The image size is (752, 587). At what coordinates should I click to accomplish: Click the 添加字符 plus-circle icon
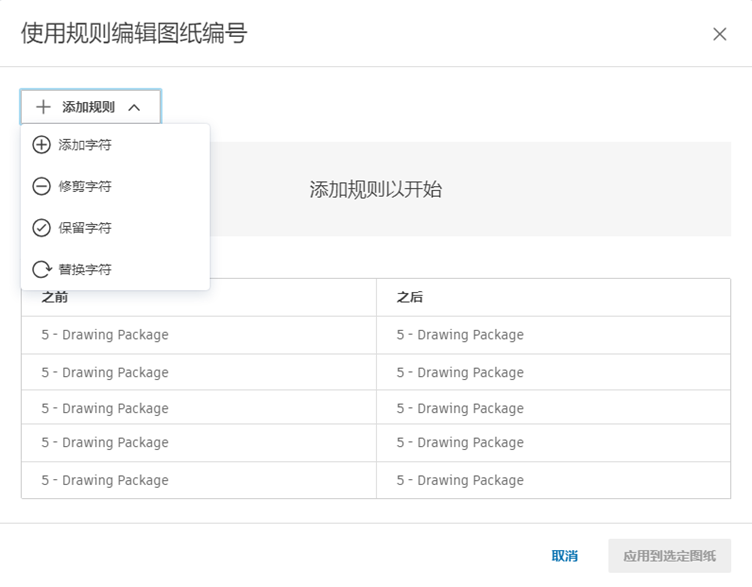[41, 145]
